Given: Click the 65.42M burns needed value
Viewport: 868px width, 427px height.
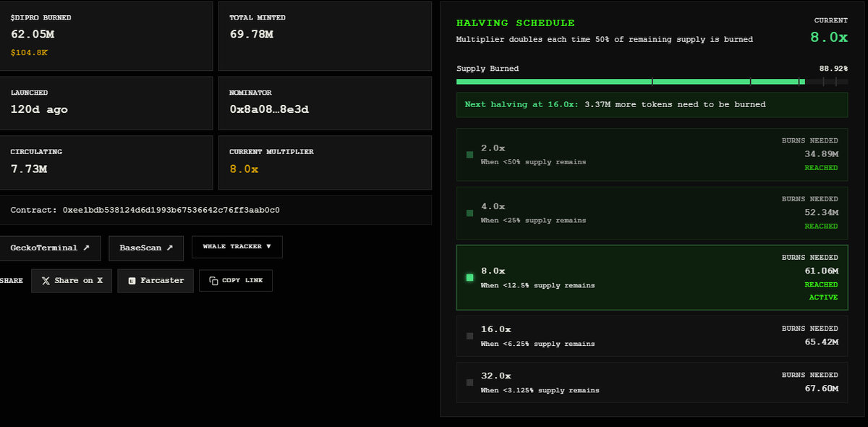Looking at the screenshot, I should pyautogui.click(x=821, y=342).
